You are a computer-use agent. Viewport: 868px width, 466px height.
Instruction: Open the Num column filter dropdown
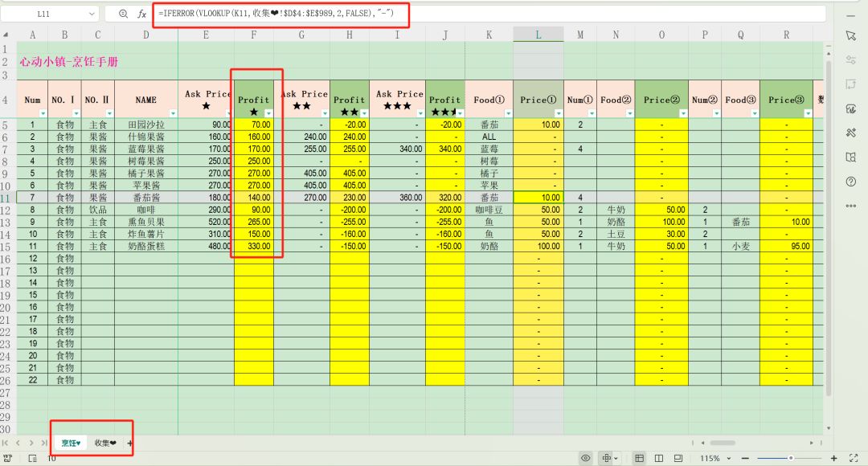42,113
